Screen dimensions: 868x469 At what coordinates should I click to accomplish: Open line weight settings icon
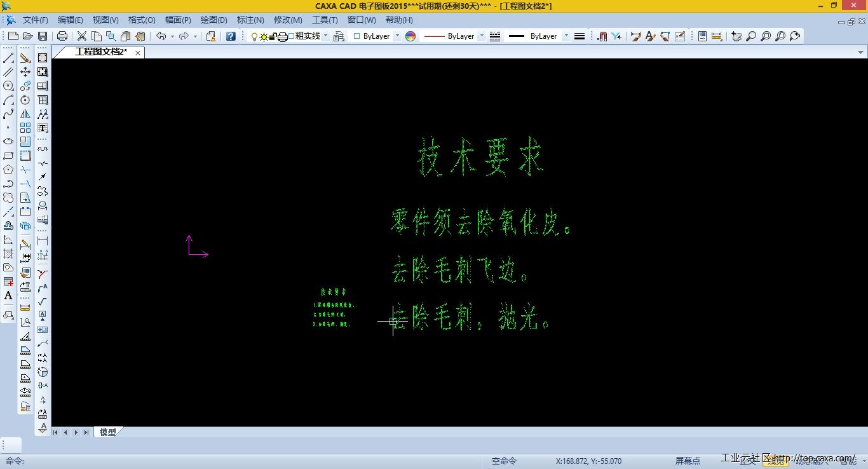click(579, 36)
